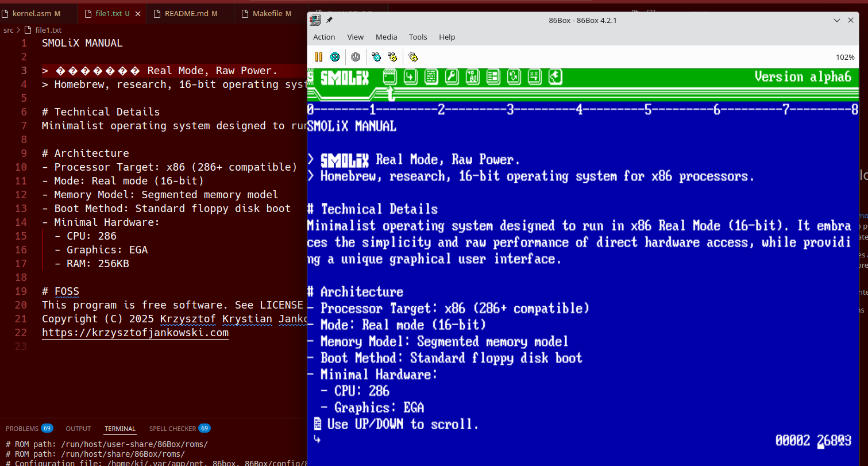The image size is (868, 466).
Task: Click "# FOSS" heading in editor
Action: click(x=60, y=291)
